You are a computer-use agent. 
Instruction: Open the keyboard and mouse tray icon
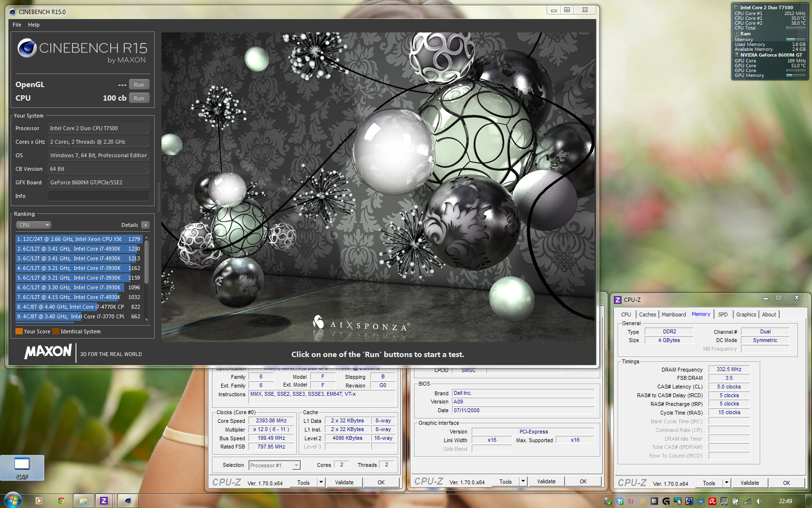pyautogui.click(x=678, y=501)
